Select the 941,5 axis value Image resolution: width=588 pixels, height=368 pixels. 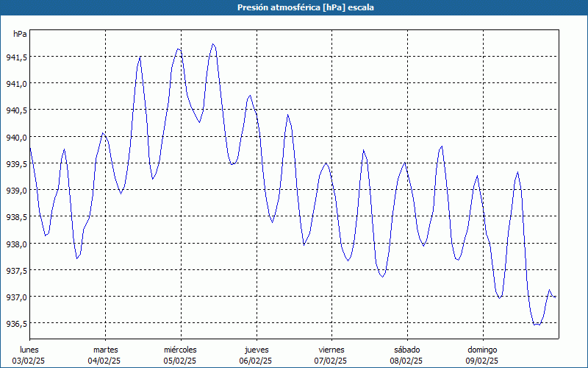pyautogui.click(x=16, y=57)
